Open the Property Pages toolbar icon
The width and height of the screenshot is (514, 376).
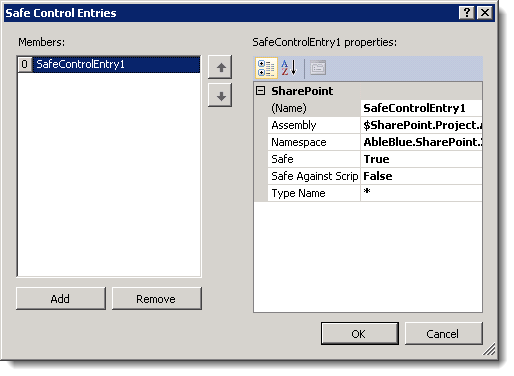point(318,68)
